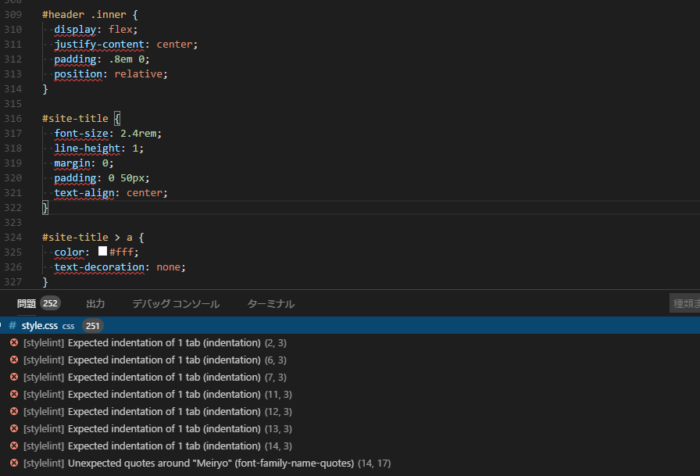
Task: Collapse the style.css problems group
Action: pyautogui.click(x=3, y=326)
